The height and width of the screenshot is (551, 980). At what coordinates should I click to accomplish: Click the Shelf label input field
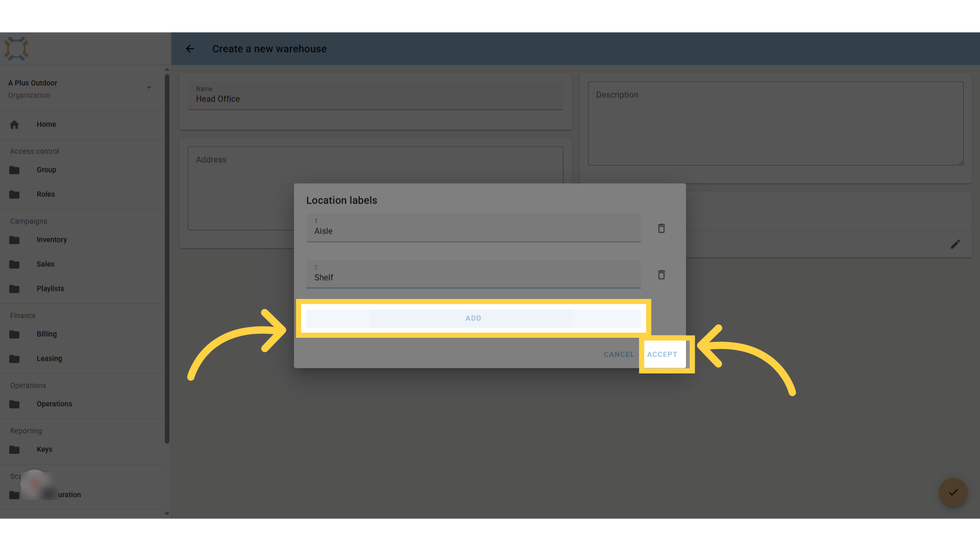pyautogui.click(x=473, y=274)
